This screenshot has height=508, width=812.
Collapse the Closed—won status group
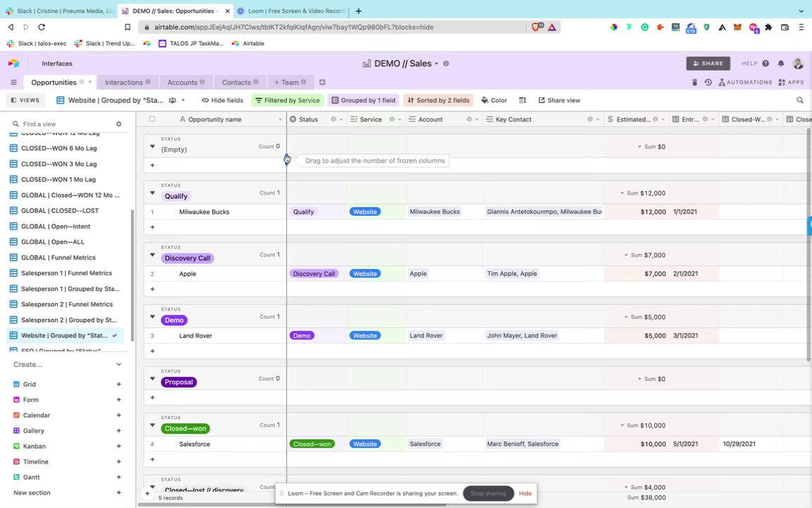pos(152,425)
